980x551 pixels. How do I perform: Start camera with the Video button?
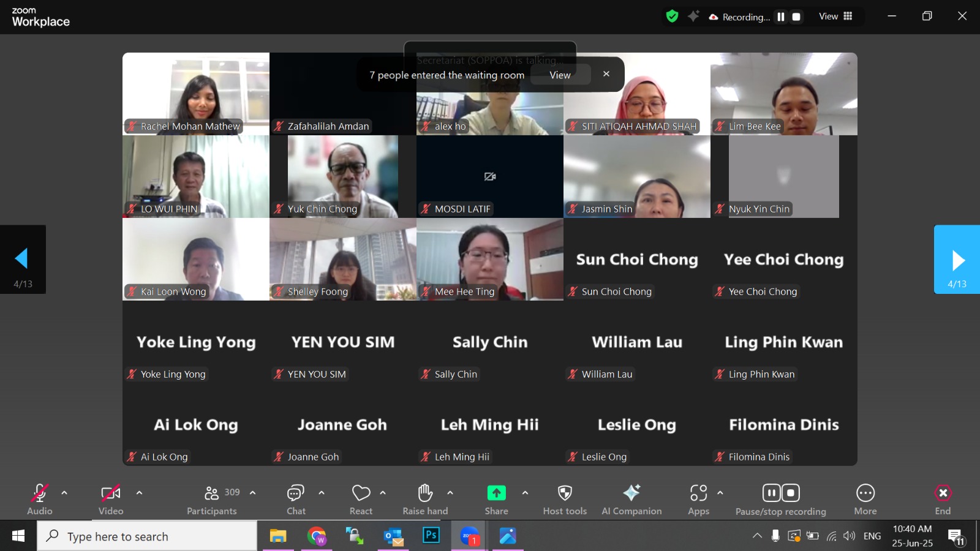coord(111,499)
